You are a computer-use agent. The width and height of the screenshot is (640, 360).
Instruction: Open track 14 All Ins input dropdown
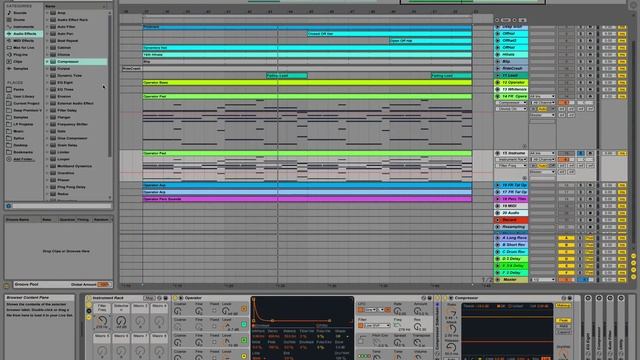[x=542, y=97]
